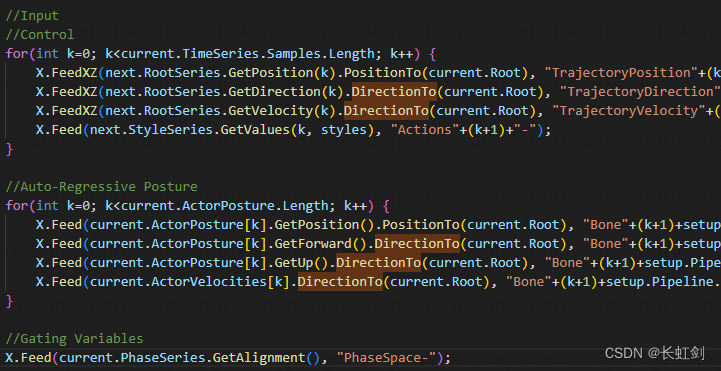Screen dimensions: 721x371
Task: Click the closing brace of the Posture loop
Action: [x=9, y=301]
